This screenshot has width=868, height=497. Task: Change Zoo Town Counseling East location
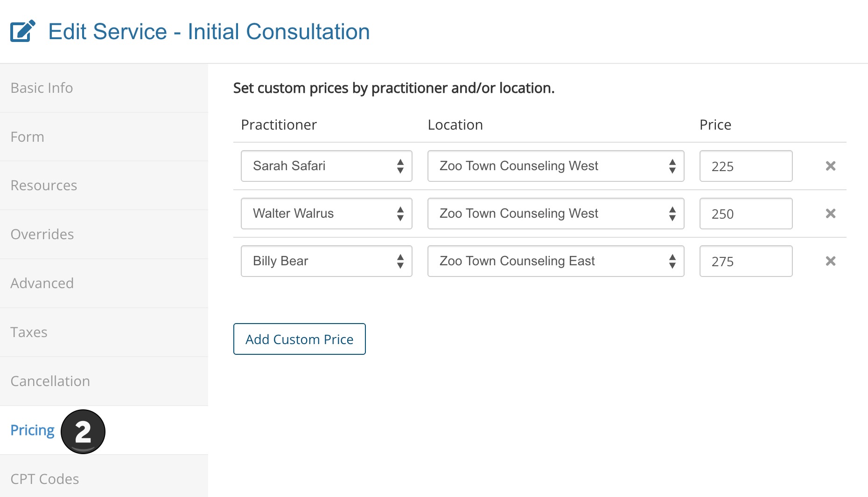pyautogui.click(x=555, y=261)
